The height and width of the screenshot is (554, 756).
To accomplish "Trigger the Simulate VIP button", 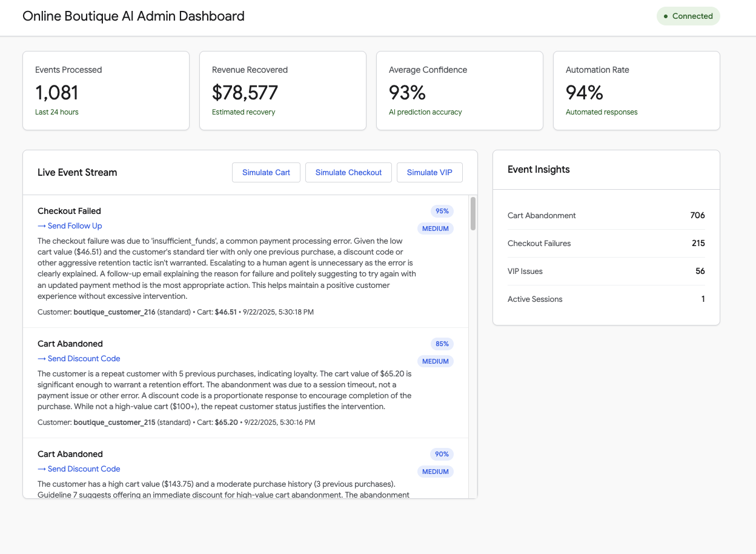I will click(x=429, y=173).
